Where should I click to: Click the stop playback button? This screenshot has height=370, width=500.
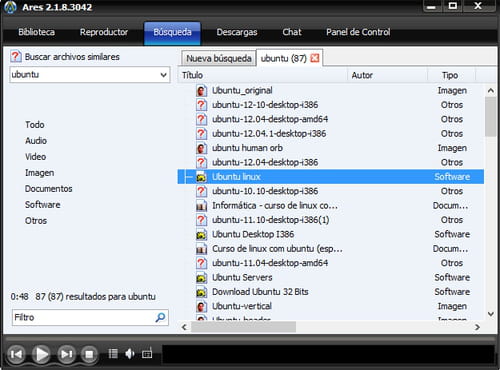[89, 354]
